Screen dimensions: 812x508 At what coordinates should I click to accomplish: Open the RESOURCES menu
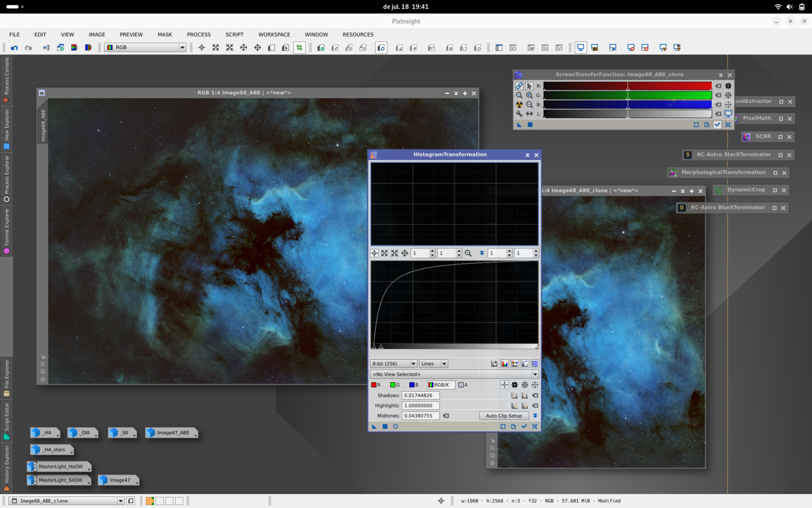click(358, 34)
